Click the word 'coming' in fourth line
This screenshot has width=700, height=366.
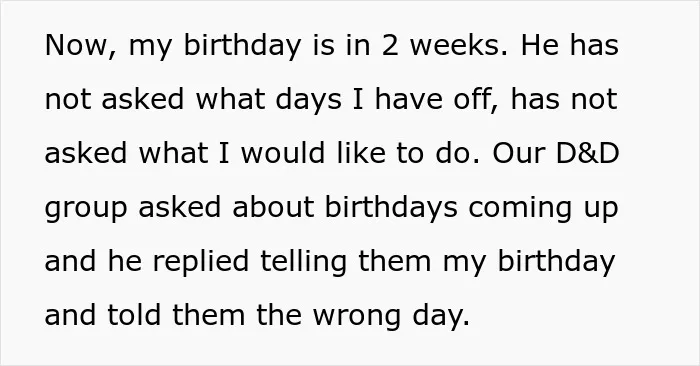coord(520,209)
